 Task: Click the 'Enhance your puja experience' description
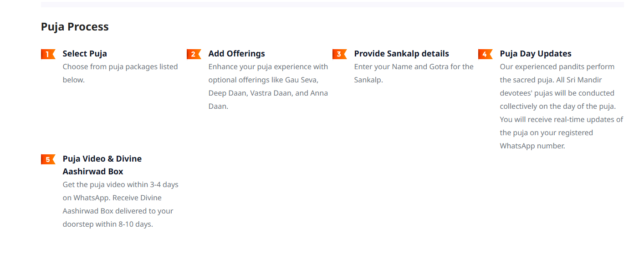(268, 67)
